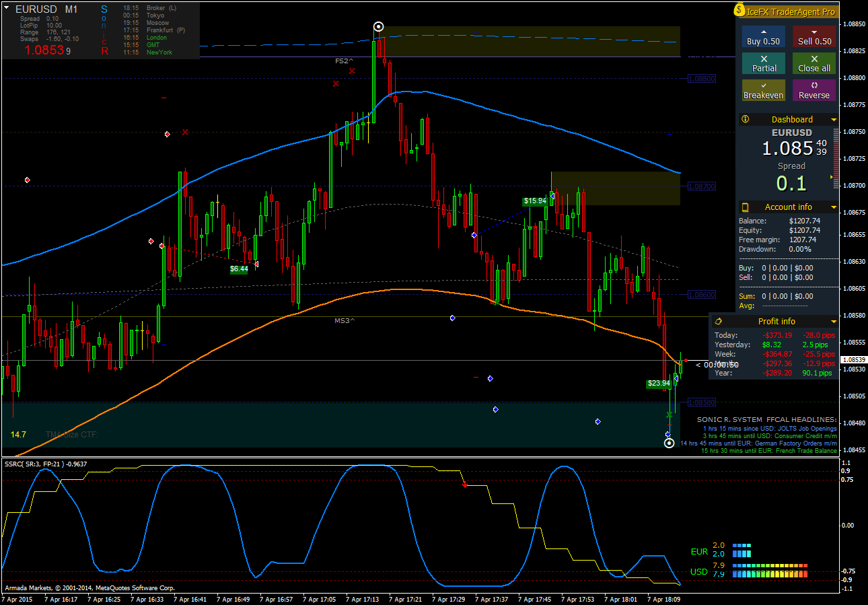Click the $6.44 profit label
The height and width of the screenshot is (605, 868).
pos(239,269)
